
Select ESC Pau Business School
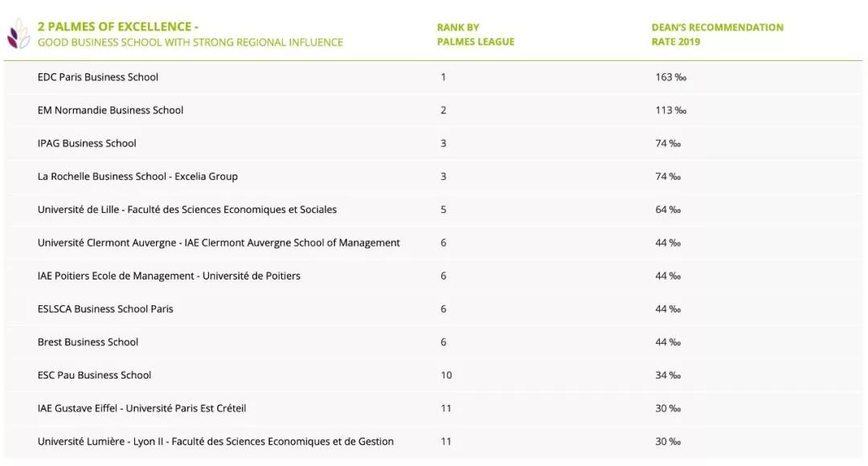pyautogui.click(x=94, y=375)
